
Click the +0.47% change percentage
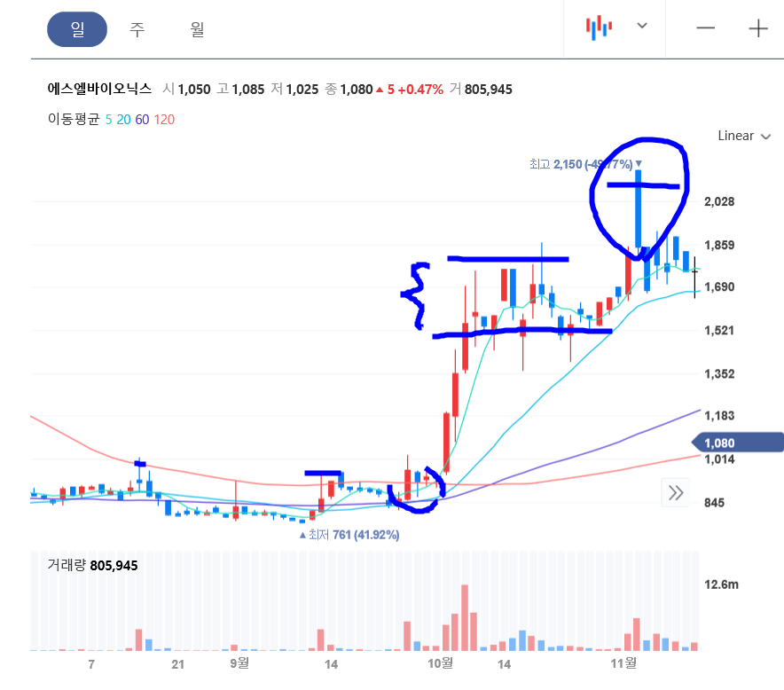click(x=420, y=90)
